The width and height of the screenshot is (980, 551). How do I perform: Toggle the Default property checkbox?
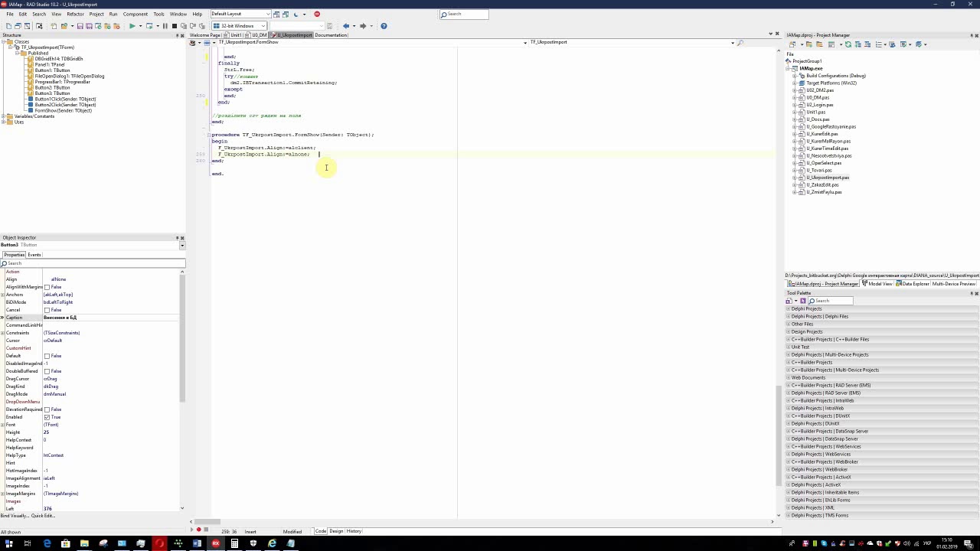pyautogui.click(x=47, y=356)
